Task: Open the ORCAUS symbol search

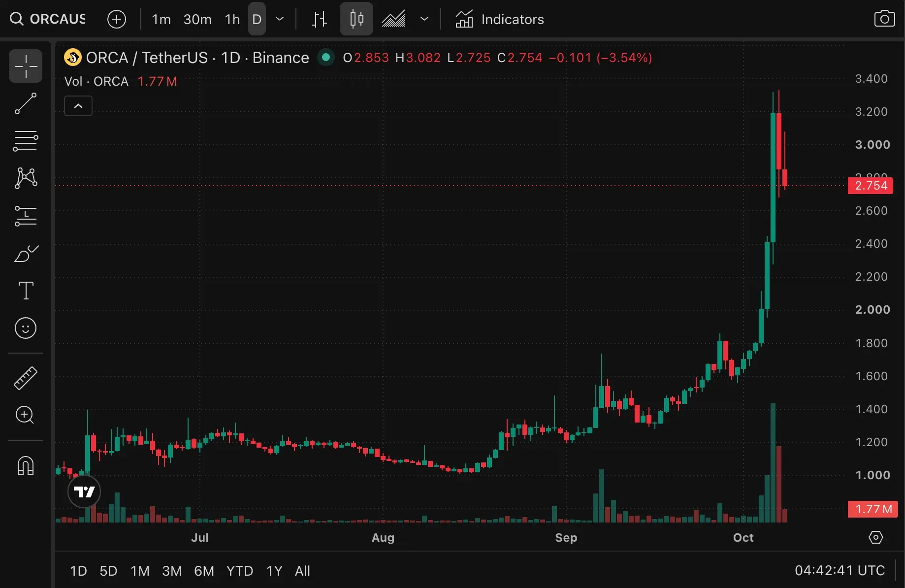Action: 48,19
